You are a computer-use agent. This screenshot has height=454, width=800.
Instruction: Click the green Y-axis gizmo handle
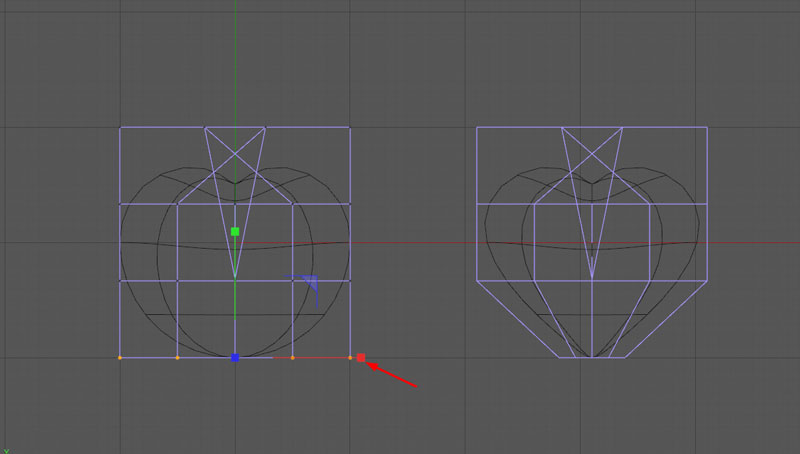(x=235, y=231)
